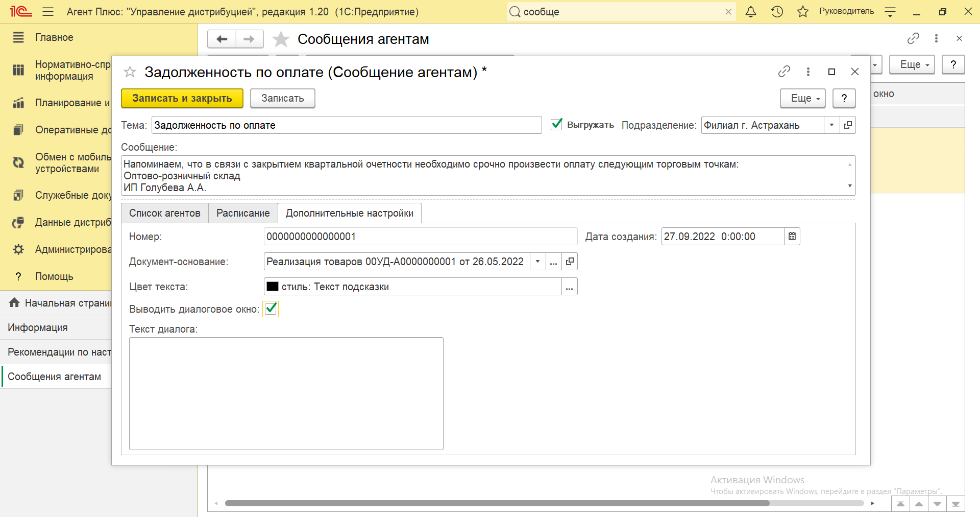The height and width of the screenshot is (517, 980).
Task: Open the Главное section icon
Action: pyautogui.click(x=18, y=37)
